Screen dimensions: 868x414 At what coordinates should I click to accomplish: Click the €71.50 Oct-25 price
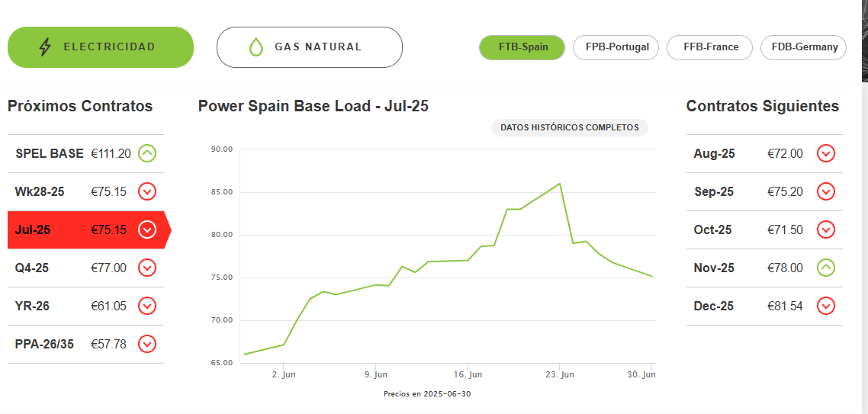pos(785,229)
